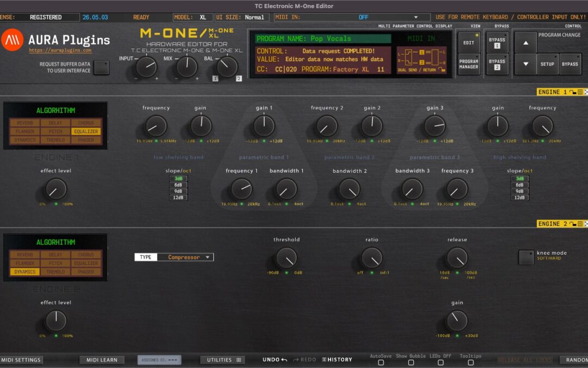Click the program name Pop Vocals field
Screen dimensions: 588x368
(x=323, y=39)
